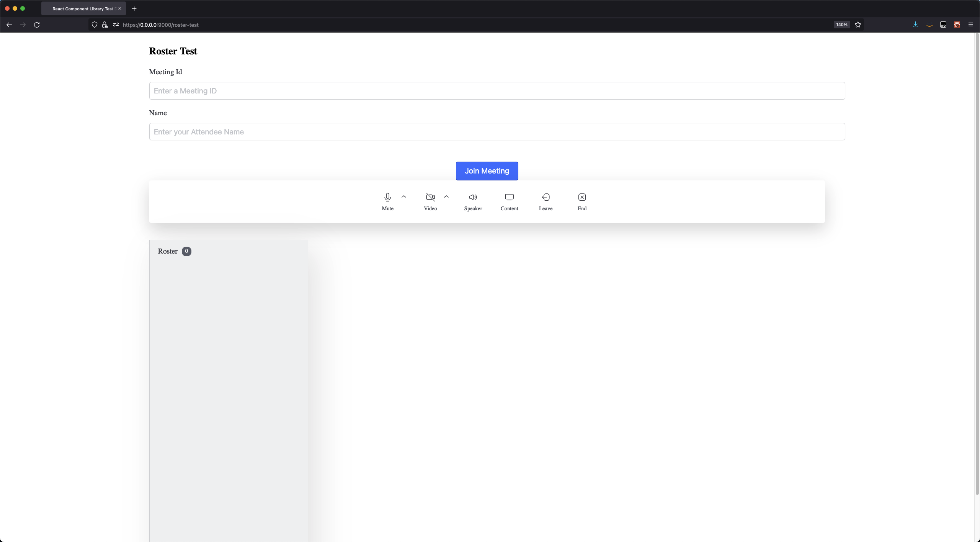980x542 pixels.
Task: Open Firefox downloads arrow icon
Action: point(915,25)
